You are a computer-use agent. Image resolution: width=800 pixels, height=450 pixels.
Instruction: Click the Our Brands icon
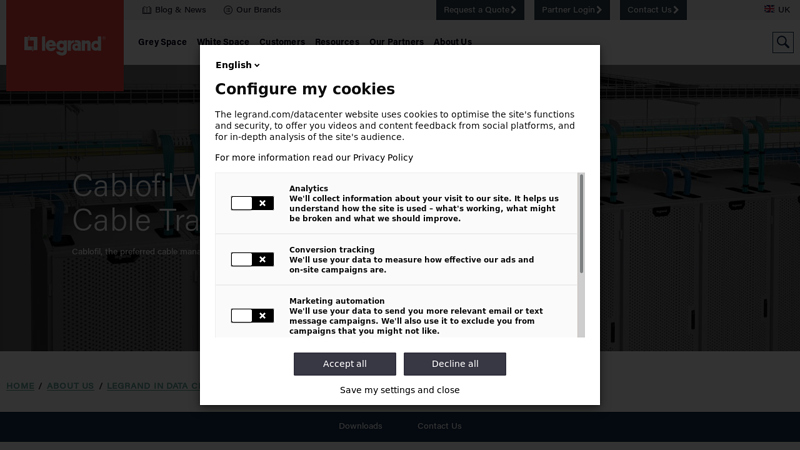(x=228, y=10)
